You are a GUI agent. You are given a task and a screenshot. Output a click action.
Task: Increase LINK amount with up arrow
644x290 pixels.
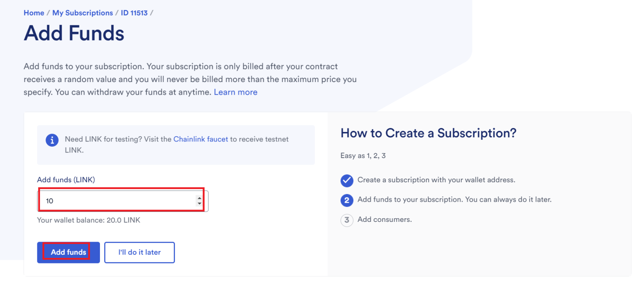[x=199, y=198]
